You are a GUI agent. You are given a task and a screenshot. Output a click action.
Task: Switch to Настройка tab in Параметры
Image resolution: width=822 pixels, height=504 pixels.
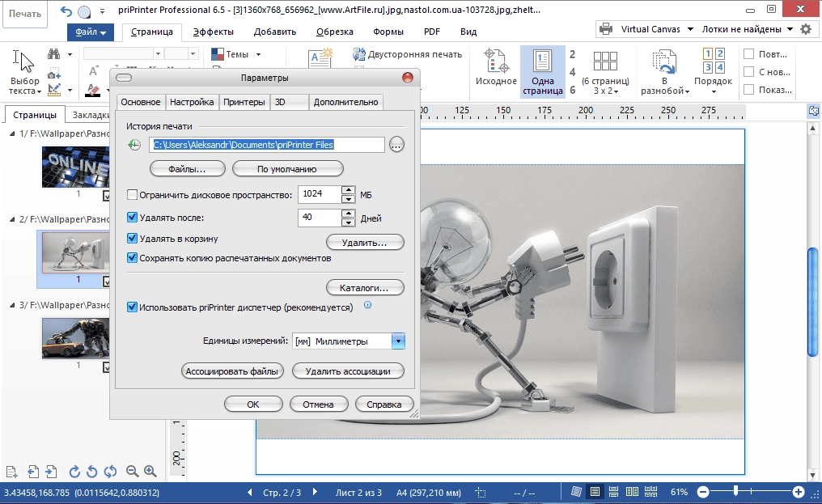tap(192, 102)
